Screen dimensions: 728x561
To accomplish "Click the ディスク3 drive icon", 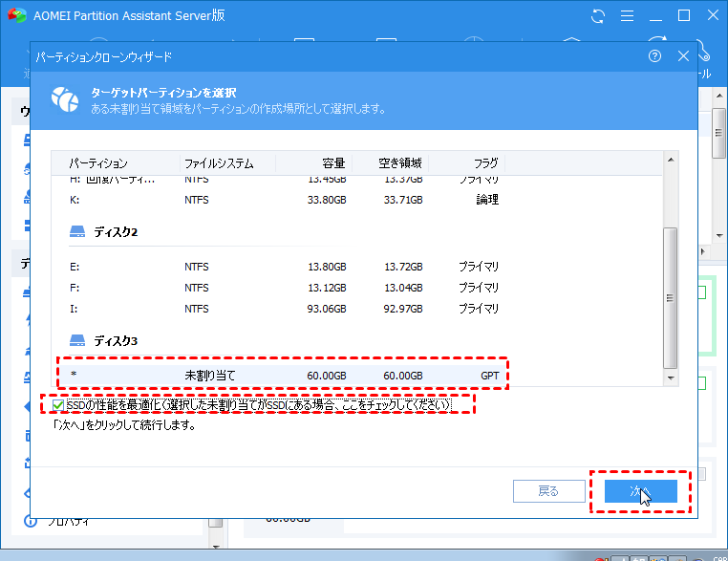I will [77, 340].
